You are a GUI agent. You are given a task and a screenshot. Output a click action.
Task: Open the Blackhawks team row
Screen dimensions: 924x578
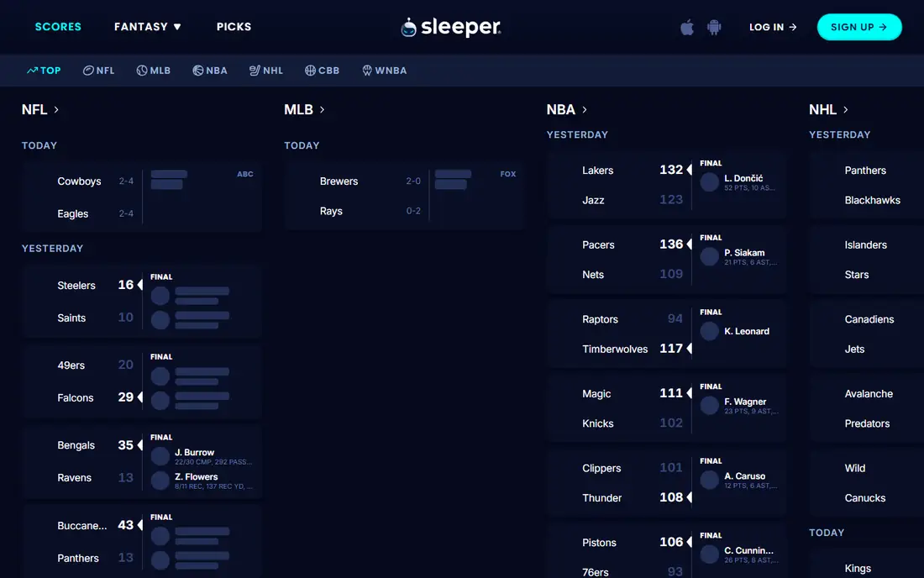tap(872, 200)
